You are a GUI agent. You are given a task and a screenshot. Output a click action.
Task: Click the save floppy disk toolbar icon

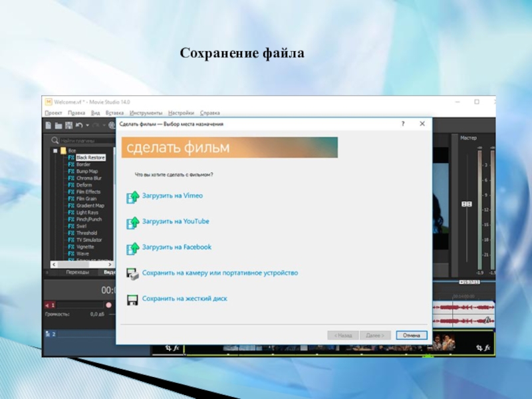pyautogui.click(x=68, y=125)
